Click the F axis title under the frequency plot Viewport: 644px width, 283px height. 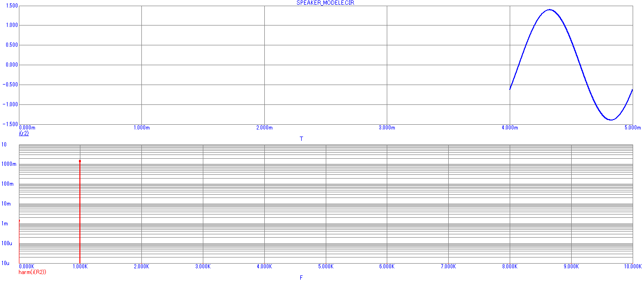point(301,278)
